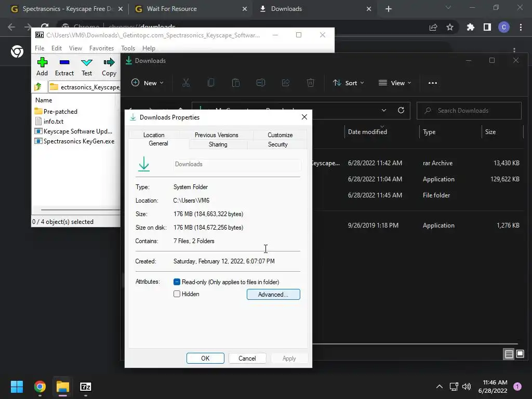532x399 pixels.
Task: Click the Downloads folder name field
Action: 237,164
